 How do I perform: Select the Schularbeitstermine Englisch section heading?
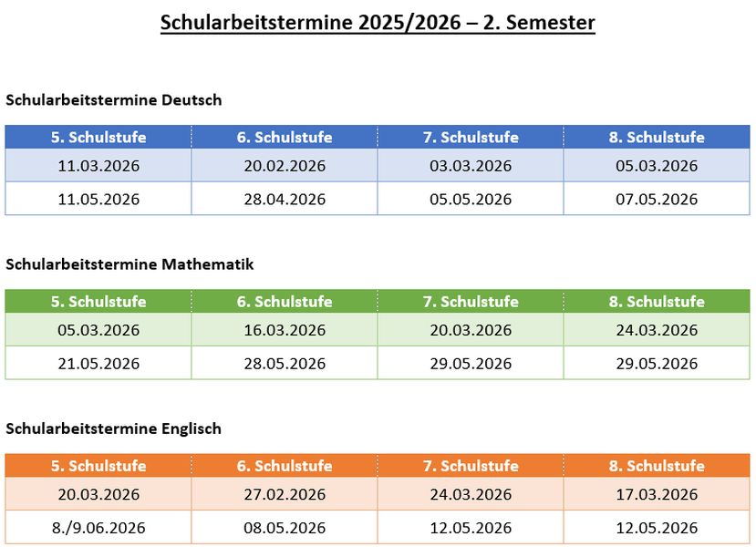coord(113,428)
